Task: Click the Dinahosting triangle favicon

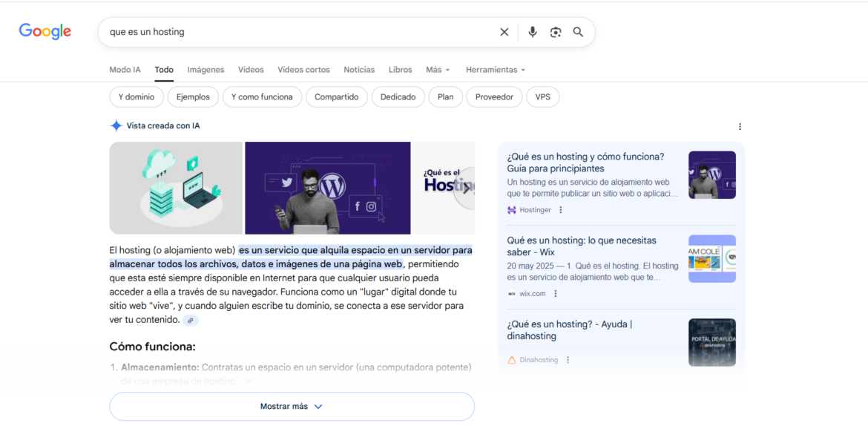Action: coord(511,360)
